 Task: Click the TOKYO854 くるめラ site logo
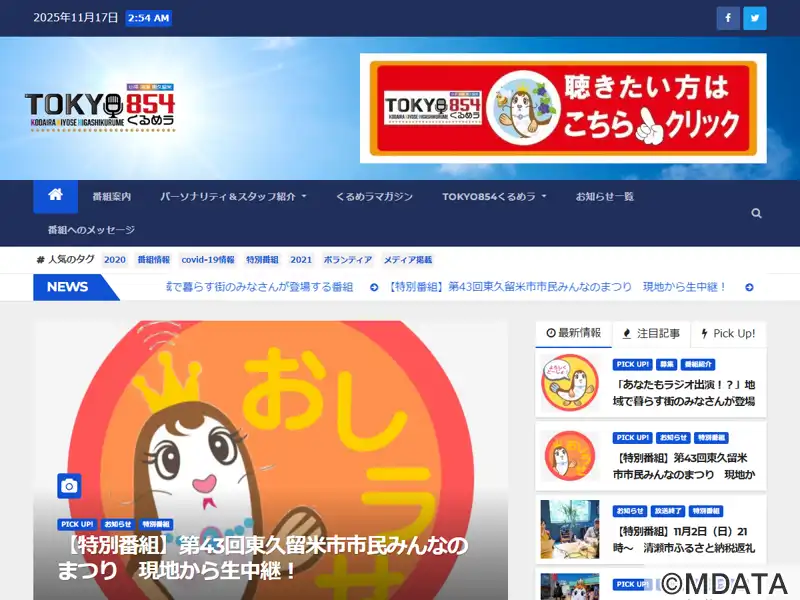100,108
